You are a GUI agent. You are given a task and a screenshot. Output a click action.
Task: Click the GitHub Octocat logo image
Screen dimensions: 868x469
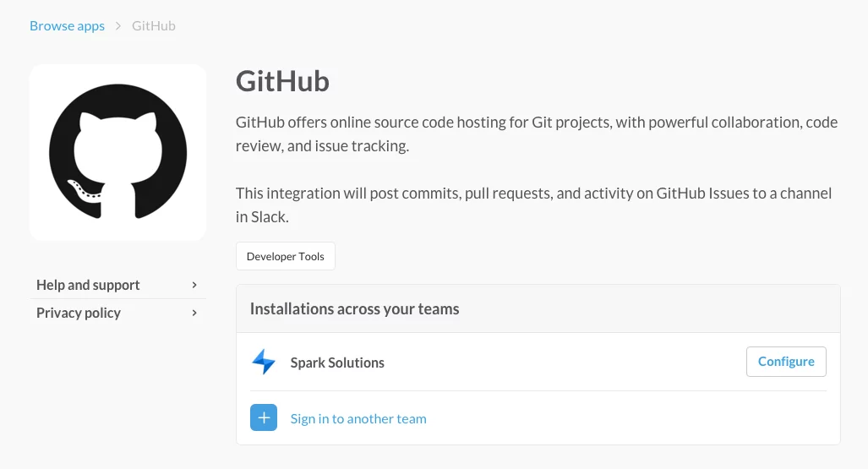[x=118, y=152]
